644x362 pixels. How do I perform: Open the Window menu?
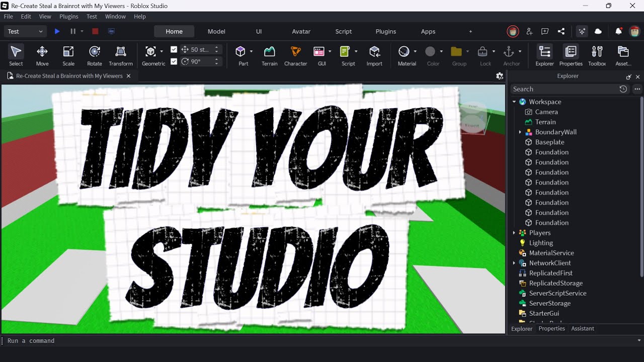[x=115, y=16]
